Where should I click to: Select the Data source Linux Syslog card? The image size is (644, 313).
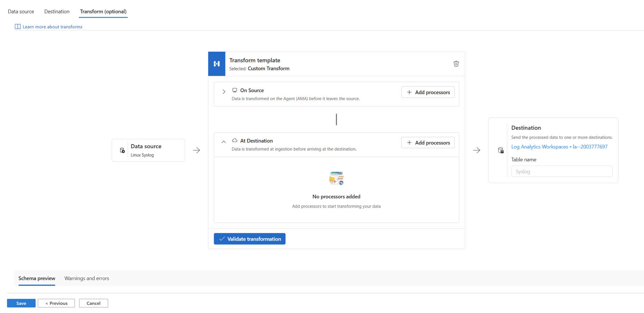tap(148, 150)
